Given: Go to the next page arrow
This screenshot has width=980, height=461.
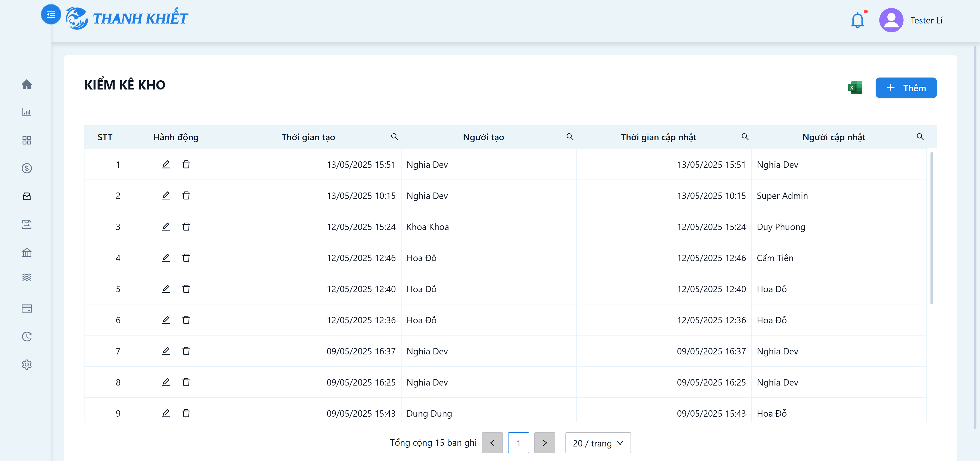Looking at the screenshot, I should [x=545, y=443].
